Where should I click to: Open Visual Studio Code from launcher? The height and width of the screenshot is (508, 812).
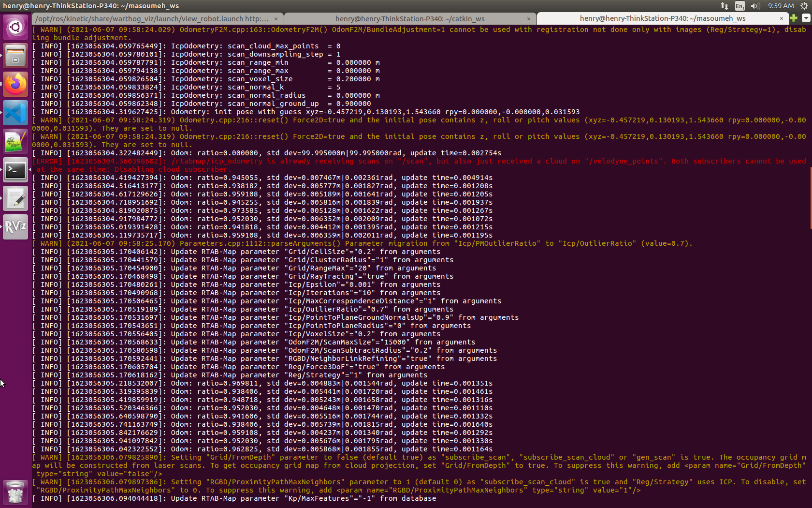tap(15, 113)
